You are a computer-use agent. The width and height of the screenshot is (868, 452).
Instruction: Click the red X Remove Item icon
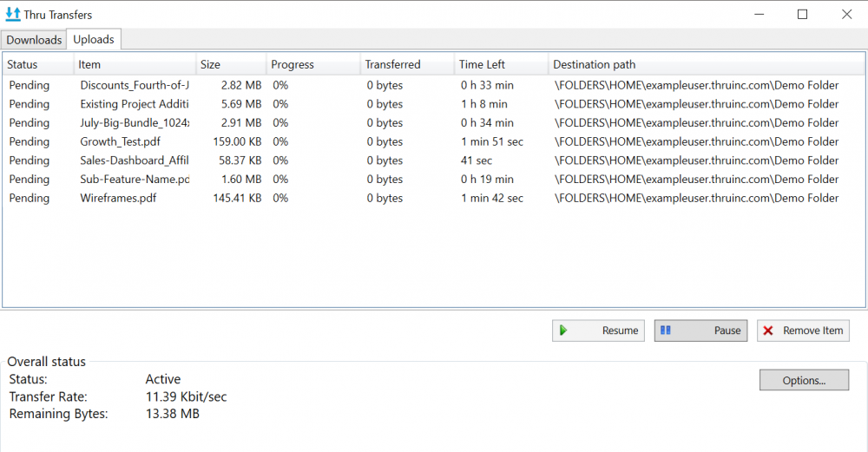(x=768, y=331)
